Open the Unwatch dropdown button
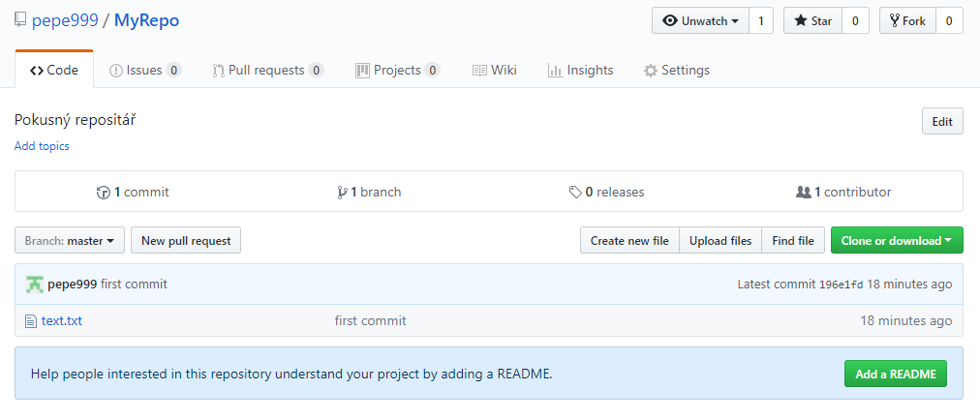Viewport: 980px width, 420px height. pos(701,20)
